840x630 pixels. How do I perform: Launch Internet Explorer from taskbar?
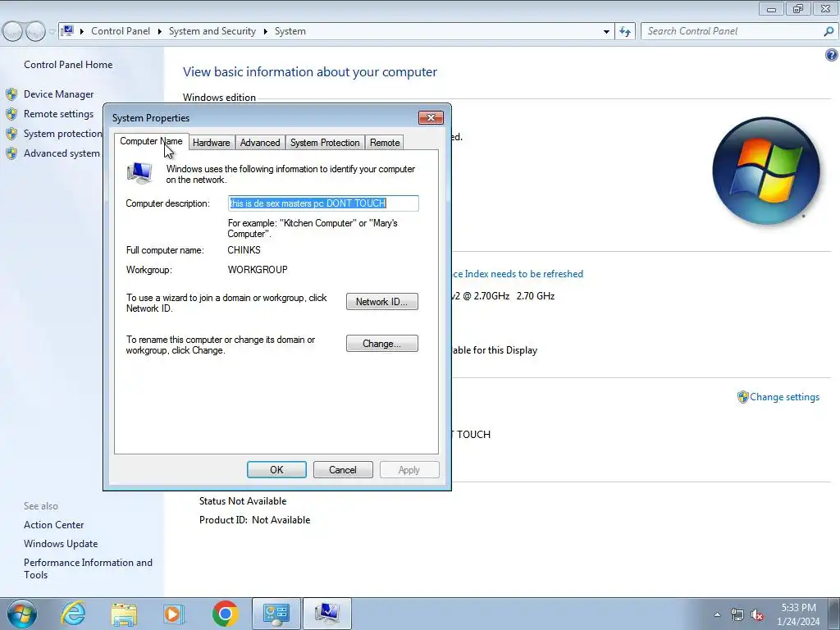click(73, 614)
